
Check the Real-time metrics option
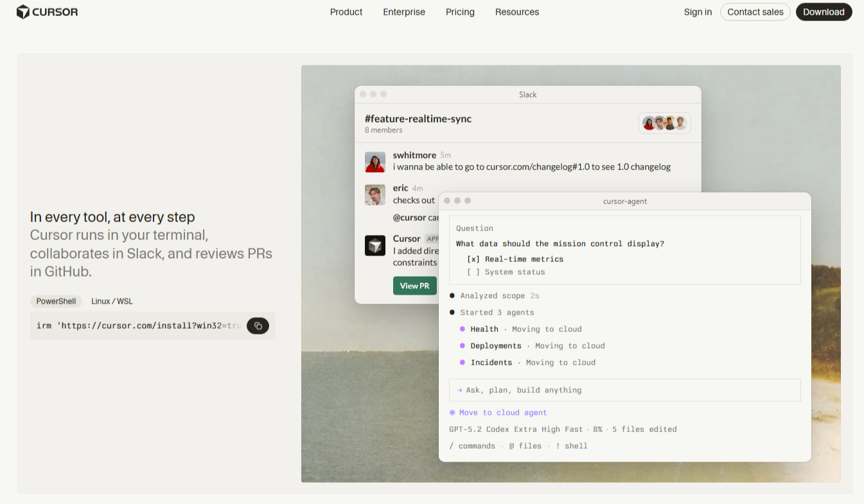(473, 259)
